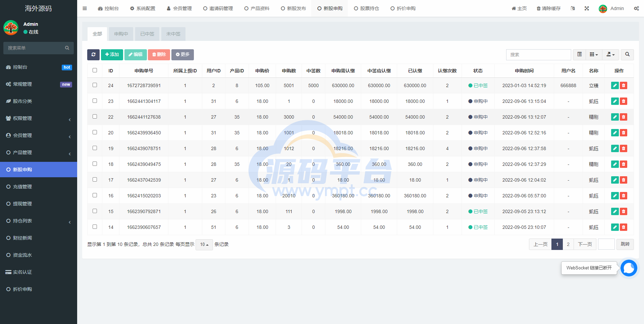Check the checkbox for row ID 14
Viewport: 644px width, 324px height.
tap(95, 227)
